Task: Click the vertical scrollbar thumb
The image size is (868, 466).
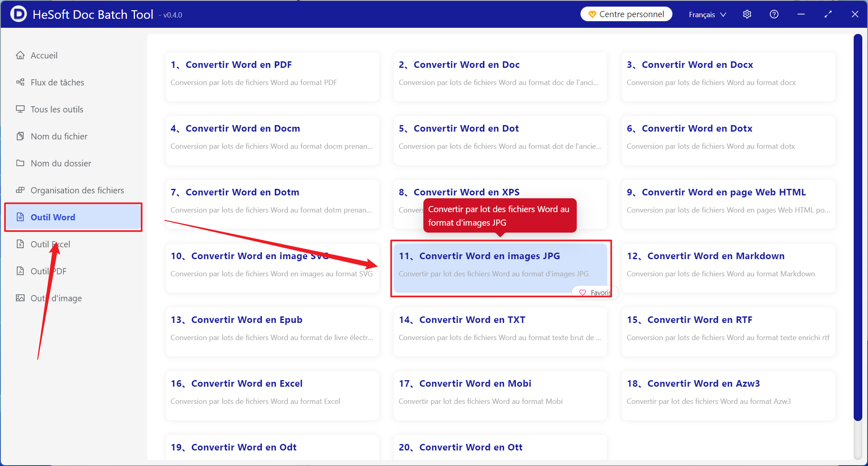Action: 858,227
